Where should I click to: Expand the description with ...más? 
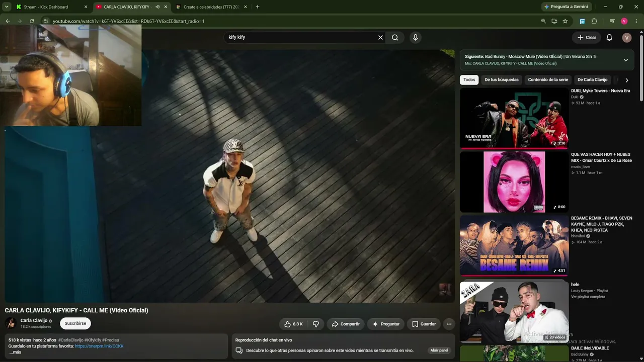pos(15,352)
